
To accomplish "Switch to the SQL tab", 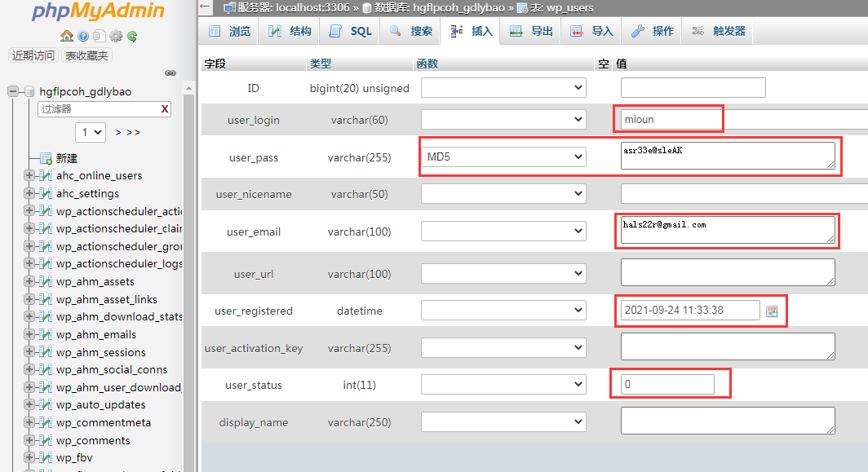I will pos(351,32).
